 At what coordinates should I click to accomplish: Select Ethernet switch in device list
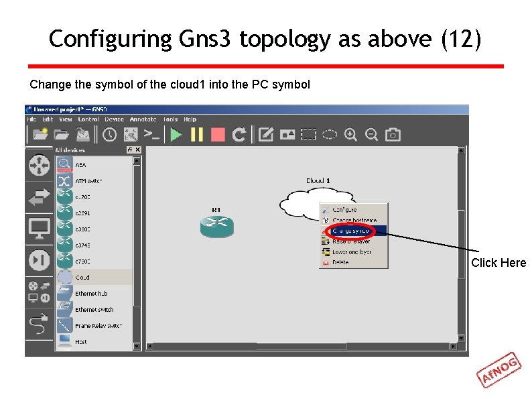pos(94,310)
